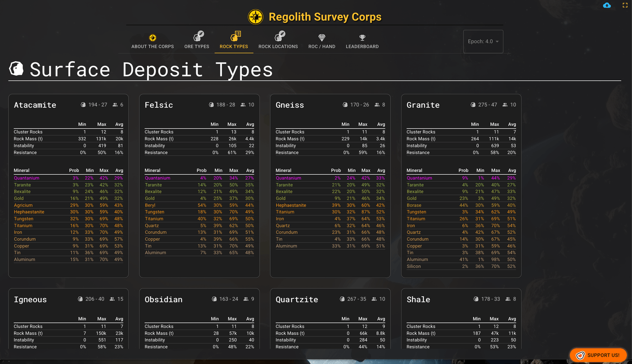Go to the Leaderboard tab
This screenshot has height=364, width=632.
[362, 41]
